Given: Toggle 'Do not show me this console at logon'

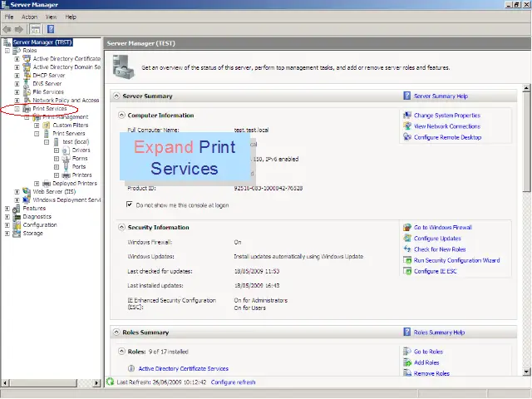Looking at the screenshot, I should 130,204.
